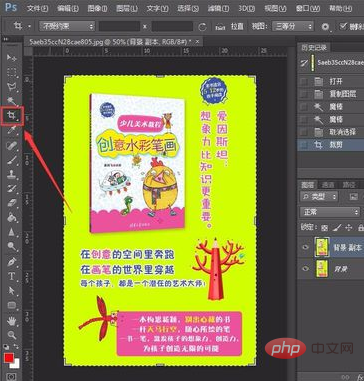The image size is (364, 381).
Task: Open the 三等分 overlay view dropdown
Action: (x=293, y=26)
